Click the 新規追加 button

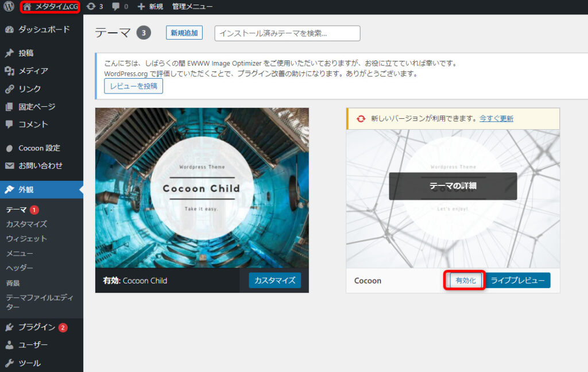pos(184,33)
